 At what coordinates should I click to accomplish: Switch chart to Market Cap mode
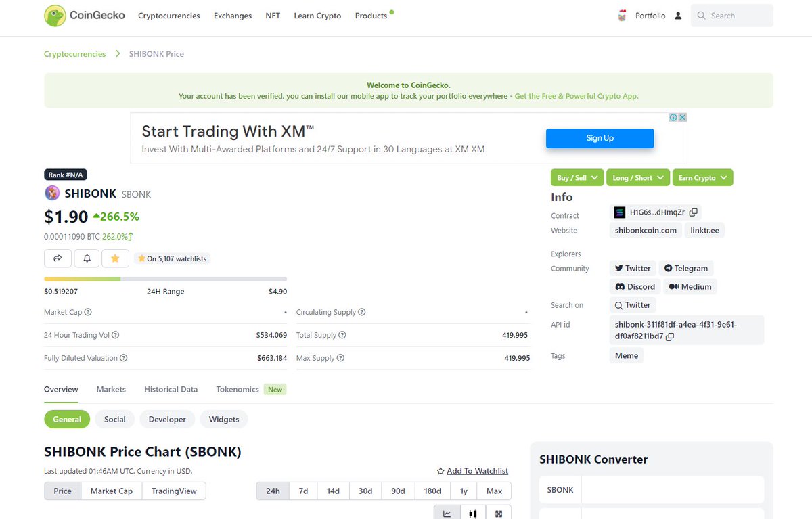coord(112,491)
